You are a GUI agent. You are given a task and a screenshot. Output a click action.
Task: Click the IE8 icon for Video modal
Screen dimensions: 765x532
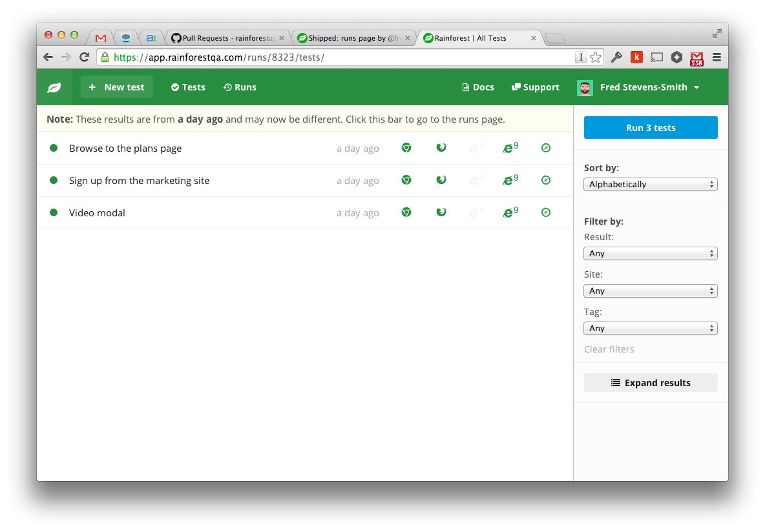(475, 212)
